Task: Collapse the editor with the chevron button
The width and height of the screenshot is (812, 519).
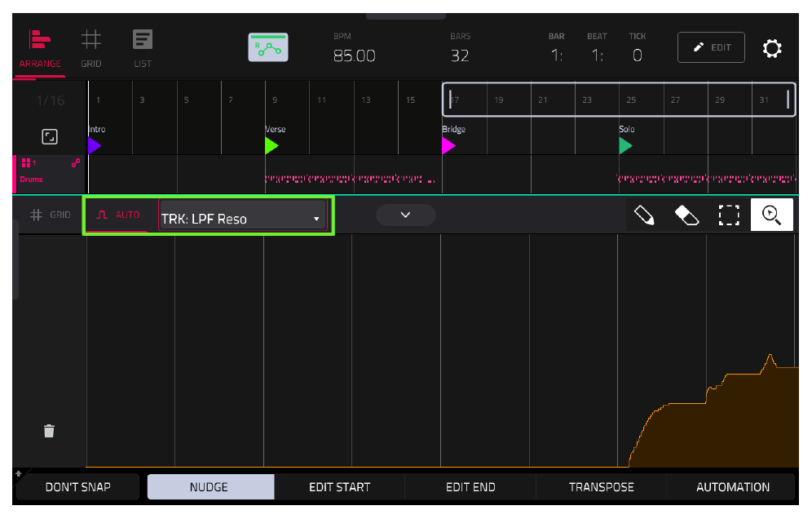Action: pyautogui.click(x=405, y=215)
